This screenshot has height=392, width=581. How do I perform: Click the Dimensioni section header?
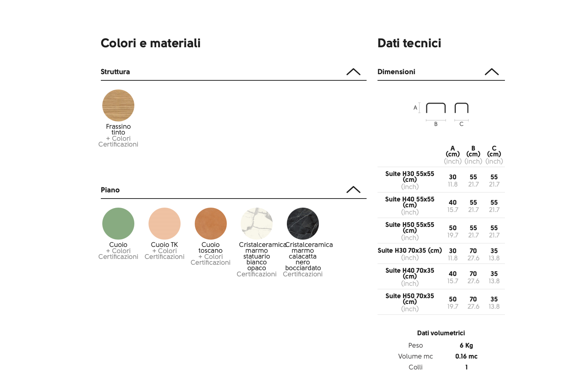(396, 72)
